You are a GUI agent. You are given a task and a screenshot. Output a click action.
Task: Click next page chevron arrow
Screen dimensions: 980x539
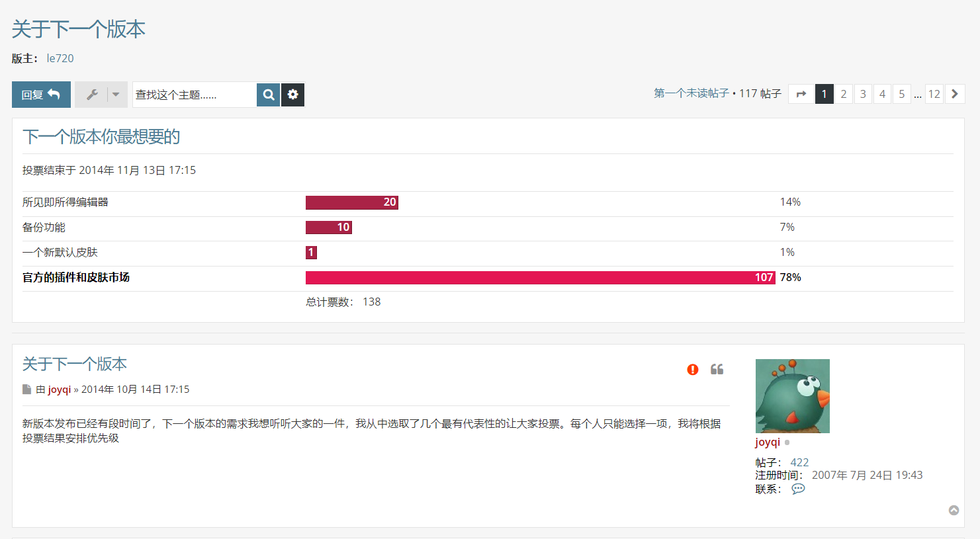click(955, 94)
